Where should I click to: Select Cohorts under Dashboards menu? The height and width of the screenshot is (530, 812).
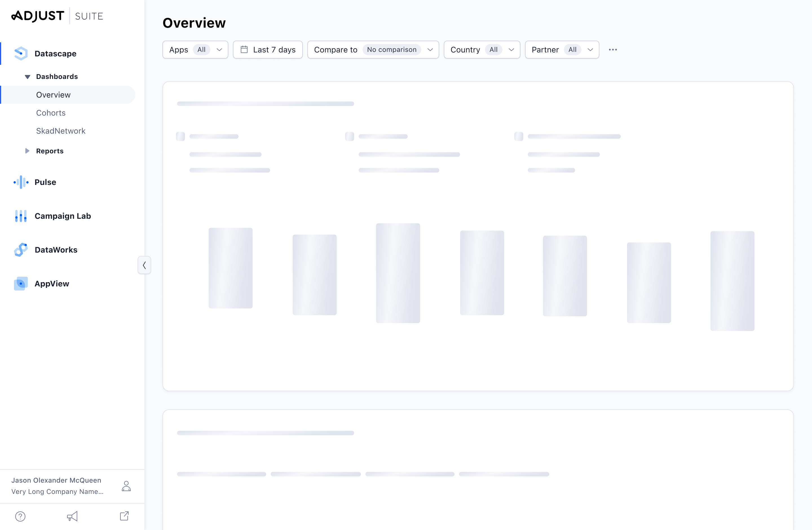click(50, 112)
